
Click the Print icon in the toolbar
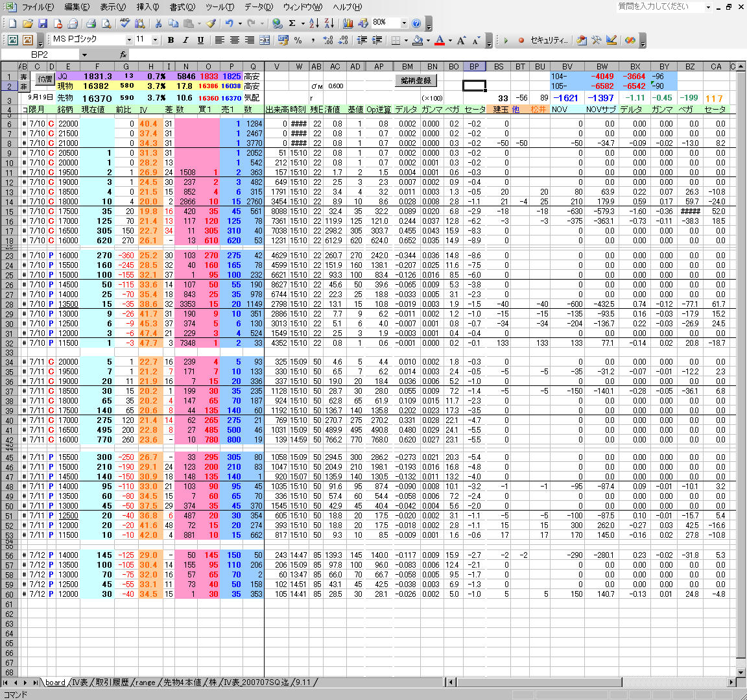91,23
